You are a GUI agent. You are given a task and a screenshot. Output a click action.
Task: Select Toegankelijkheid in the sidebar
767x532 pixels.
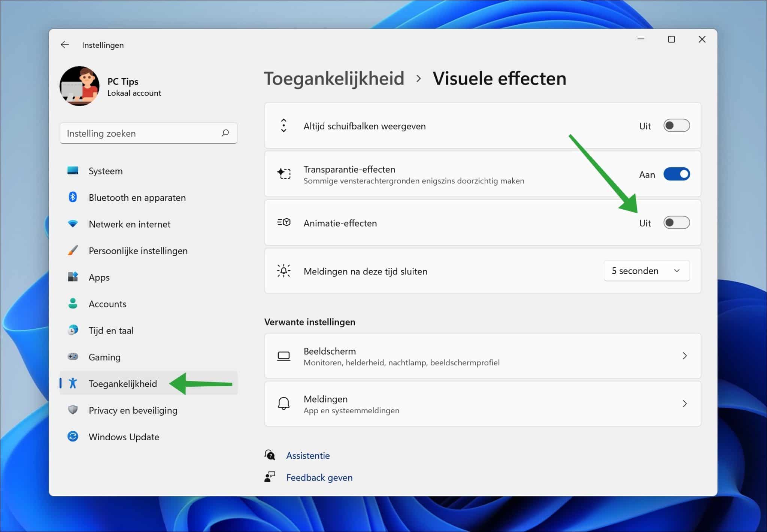click(x=122, y=383)
